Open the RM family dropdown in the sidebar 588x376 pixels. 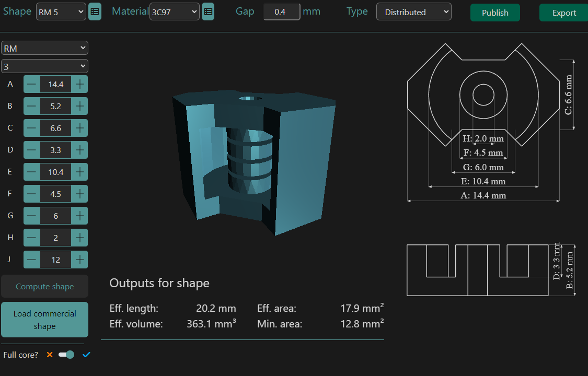44,48
